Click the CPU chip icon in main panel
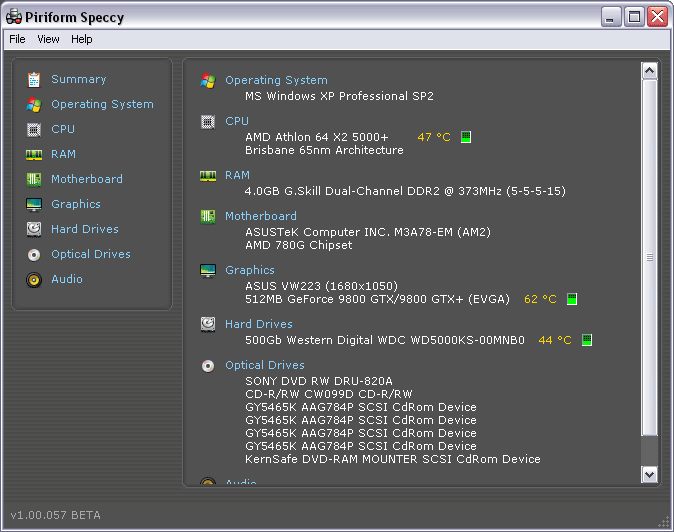This screenshot has height=532, width=674. pos(208,122)
